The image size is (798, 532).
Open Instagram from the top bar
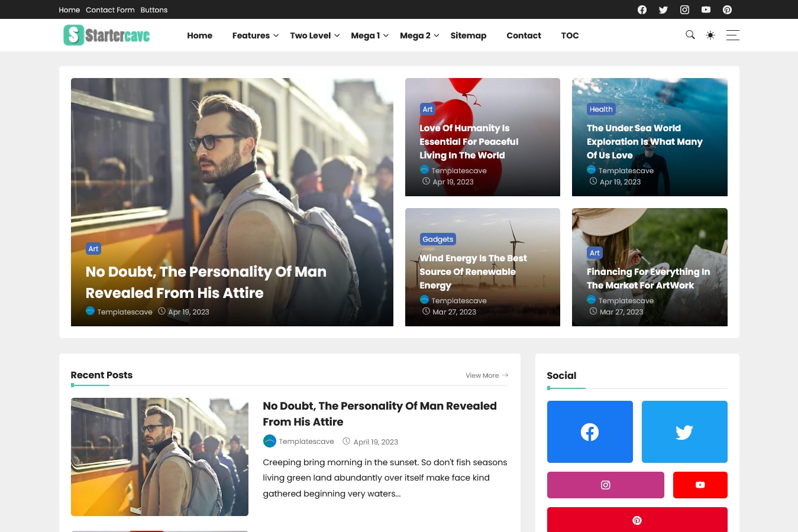click(684, 9)
